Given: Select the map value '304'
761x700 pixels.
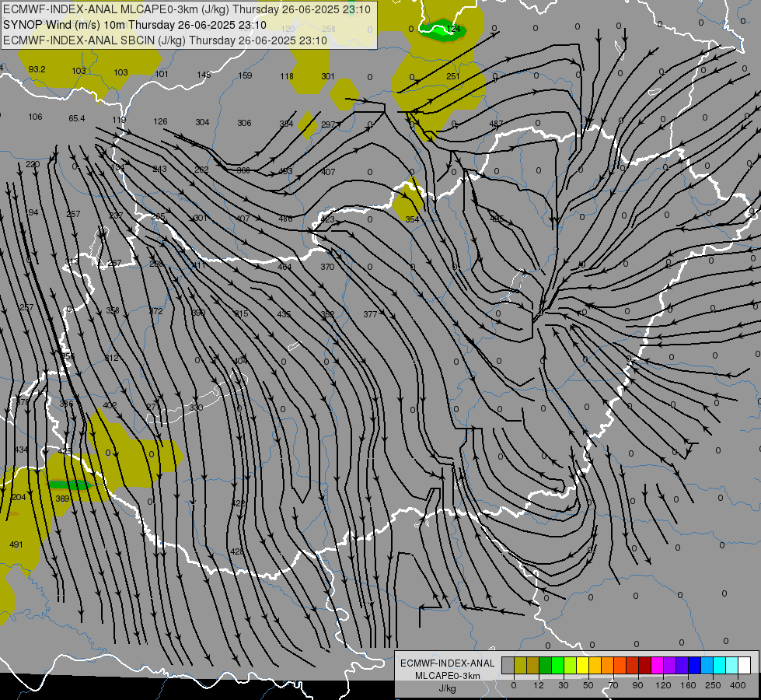Looking at the screenshot, I should pyautogui.click(x=202, y=122).
